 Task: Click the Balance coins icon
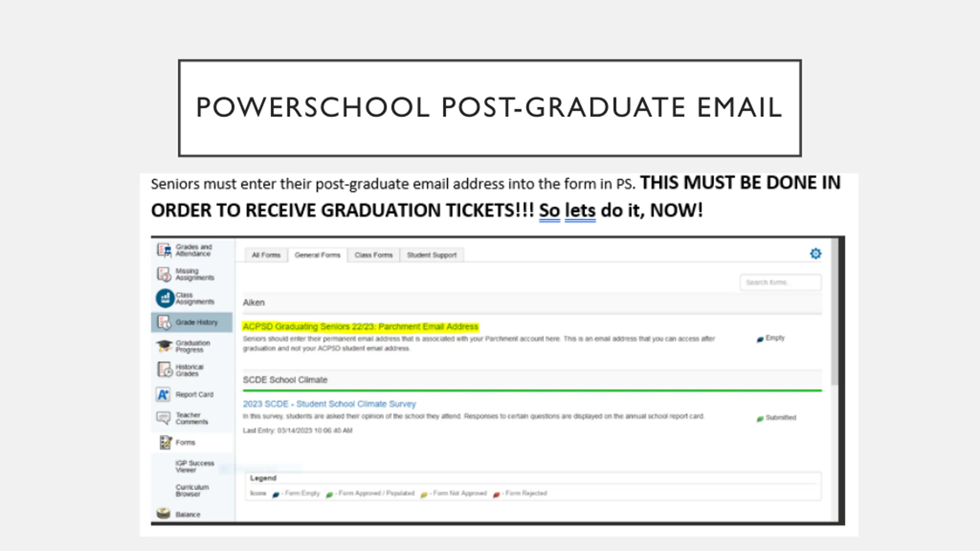[x=163, y=514]
